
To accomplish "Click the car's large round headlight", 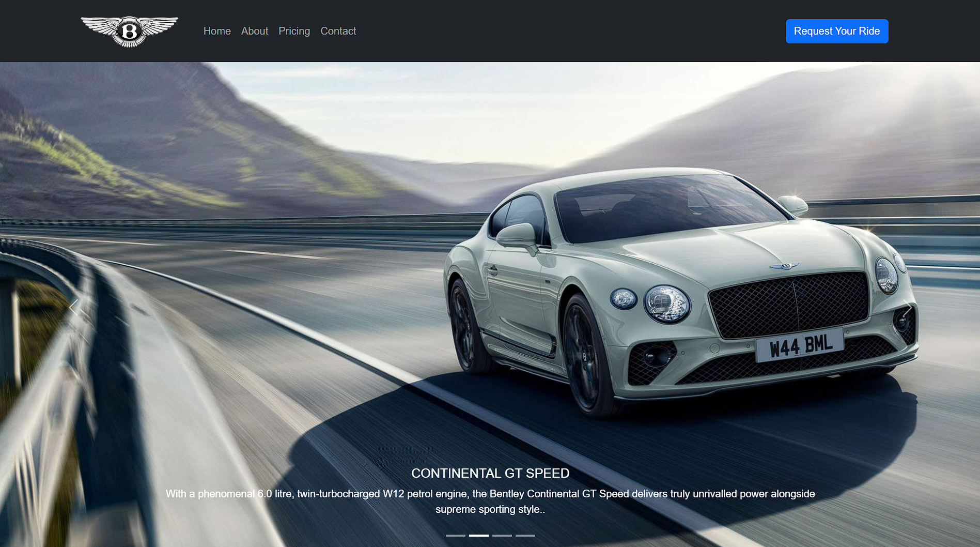I will (666, 303).
